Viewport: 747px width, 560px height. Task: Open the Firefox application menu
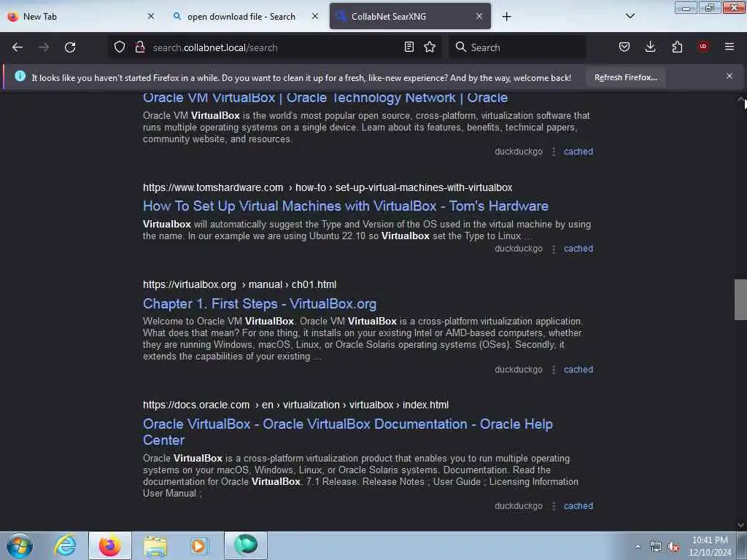(729, 47)
